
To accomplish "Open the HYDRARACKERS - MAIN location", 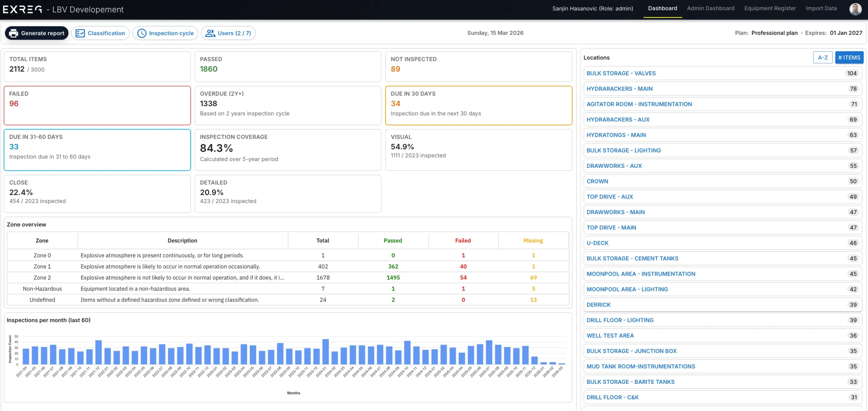I will [619, 89].
